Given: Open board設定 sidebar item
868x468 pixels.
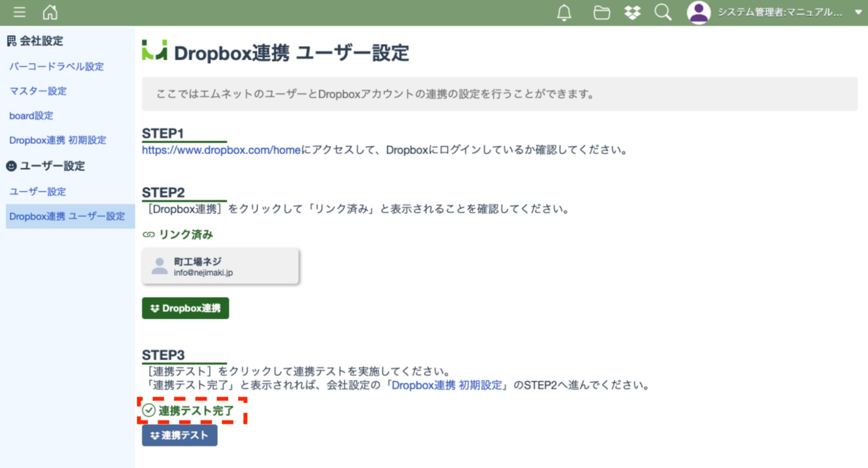Looking at the screenshot, I should click(31, 115).
